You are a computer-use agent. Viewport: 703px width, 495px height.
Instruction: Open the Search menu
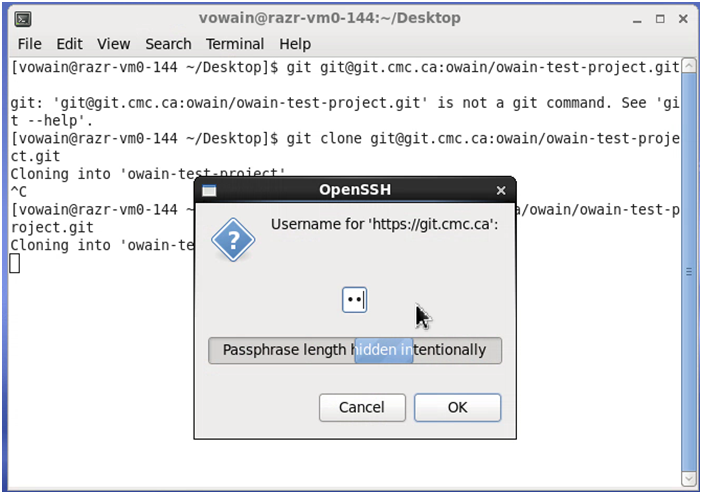click(x=168, y=44)
